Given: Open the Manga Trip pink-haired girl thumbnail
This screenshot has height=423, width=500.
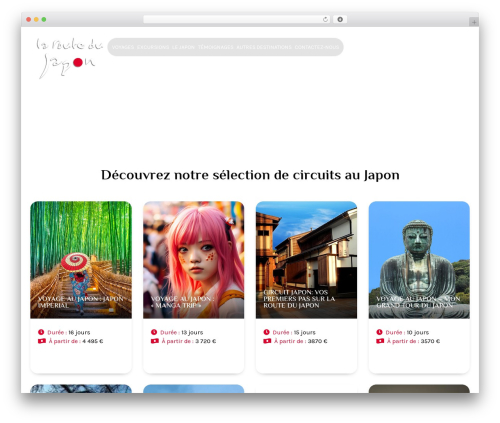Looking at the screenshot, I should [194, 260].
